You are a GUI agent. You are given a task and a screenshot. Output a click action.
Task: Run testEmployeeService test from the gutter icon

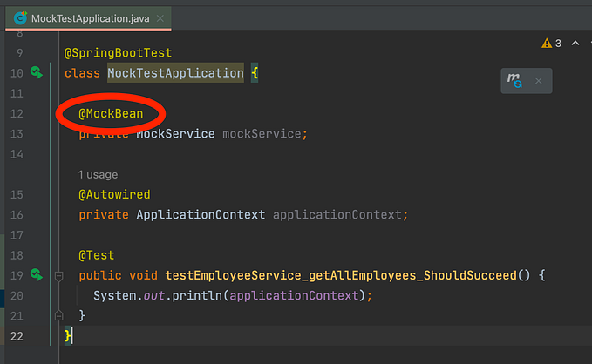point(37,274)
